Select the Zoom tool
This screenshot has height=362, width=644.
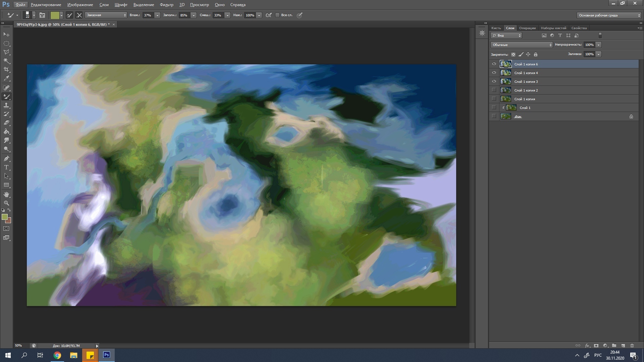pyautogui.click(x=6, y=203)
